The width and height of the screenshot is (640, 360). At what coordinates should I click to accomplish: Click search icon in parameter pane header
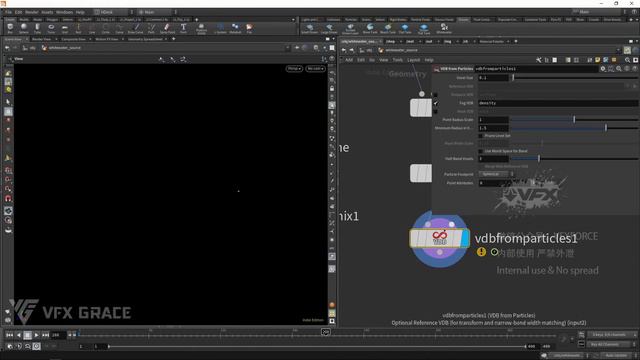pyautogui.click(x=619, y=69)
